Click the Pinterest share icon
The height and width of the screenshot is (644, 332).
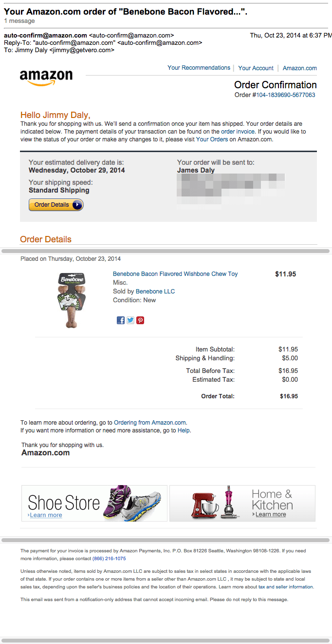(x=140, y=320)
